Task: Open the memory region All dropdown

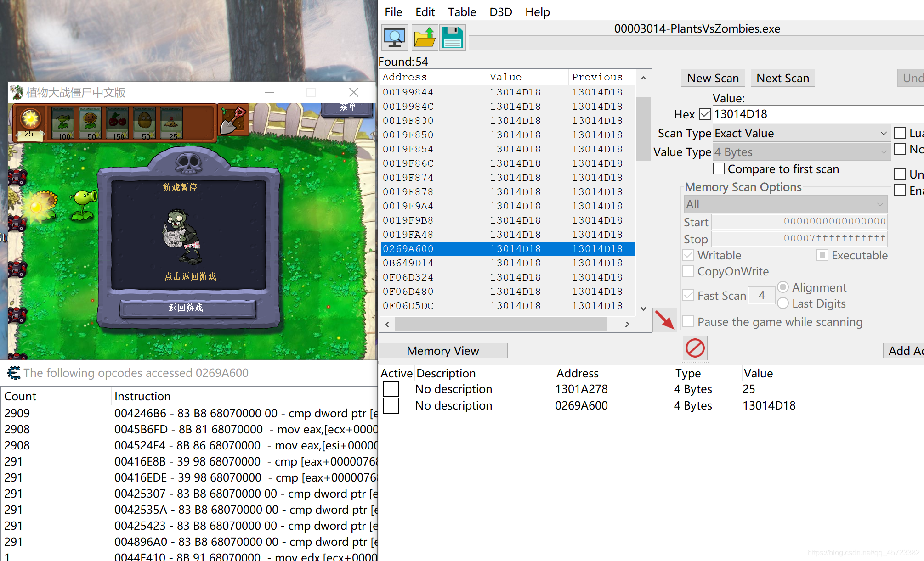Action: click(x=785, y=204)
